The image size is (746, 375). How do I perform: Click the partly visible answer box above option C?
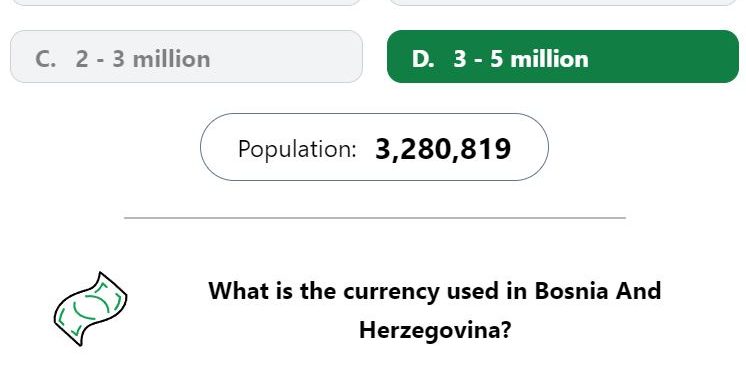click(186, 2)
